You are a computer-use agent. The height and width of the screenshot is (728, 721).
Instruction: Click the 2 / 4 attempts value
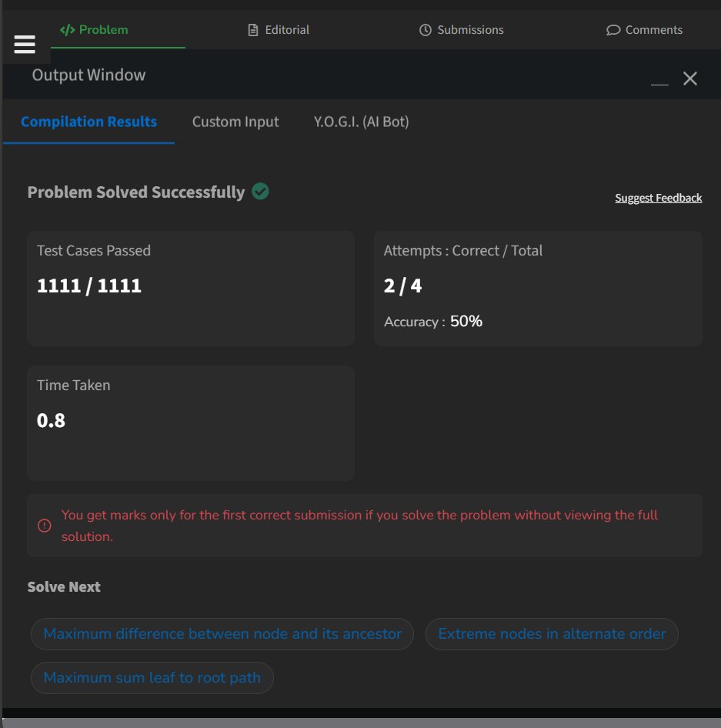402,286
